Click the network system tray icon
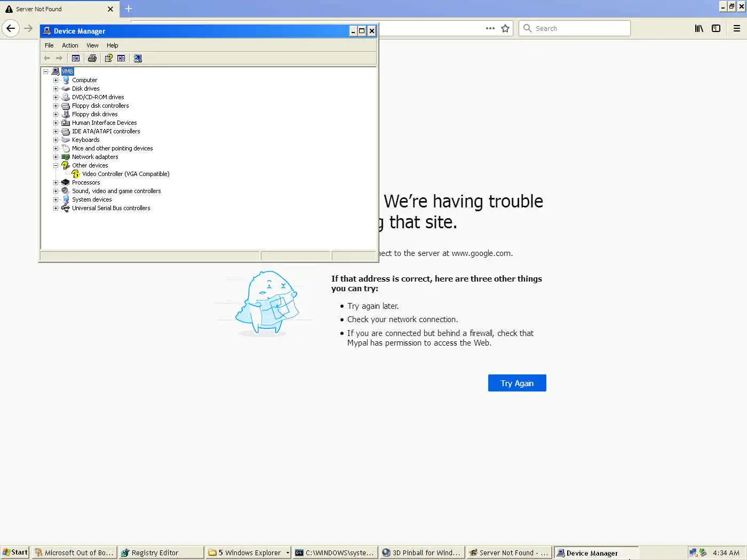This screenshot has height=560, width=747. tap(693, 553)
